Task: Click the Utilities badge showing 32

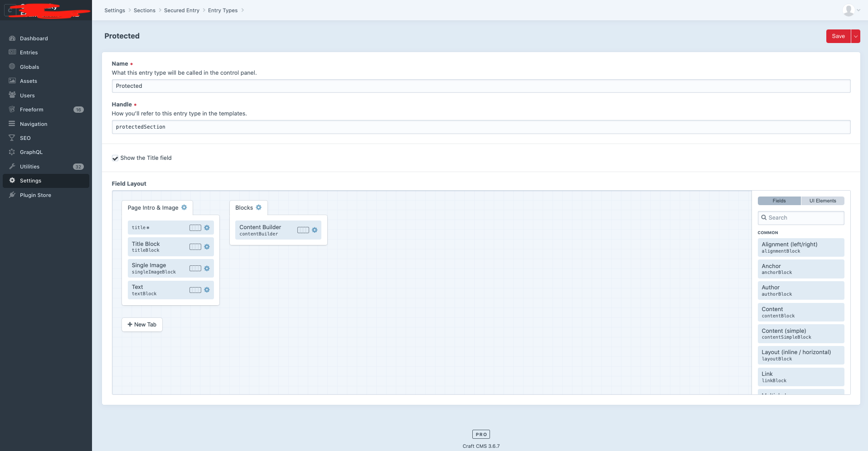Action: pos(78,167)
